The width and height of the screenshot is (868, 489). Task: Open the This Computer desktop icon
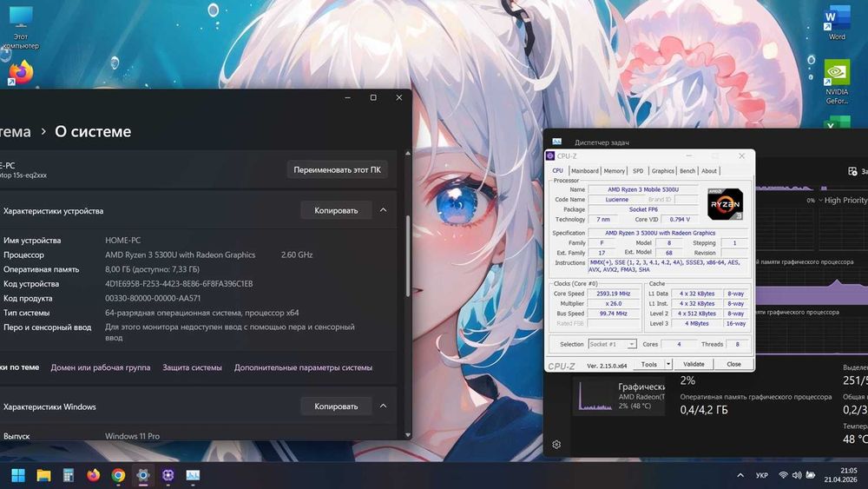(21, 27)
